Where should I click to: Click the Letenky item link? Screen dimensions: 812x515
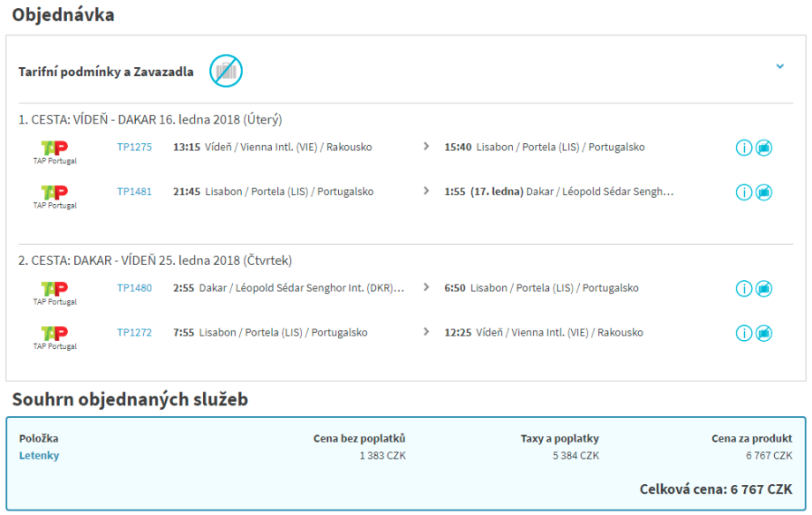click(39, 456)
